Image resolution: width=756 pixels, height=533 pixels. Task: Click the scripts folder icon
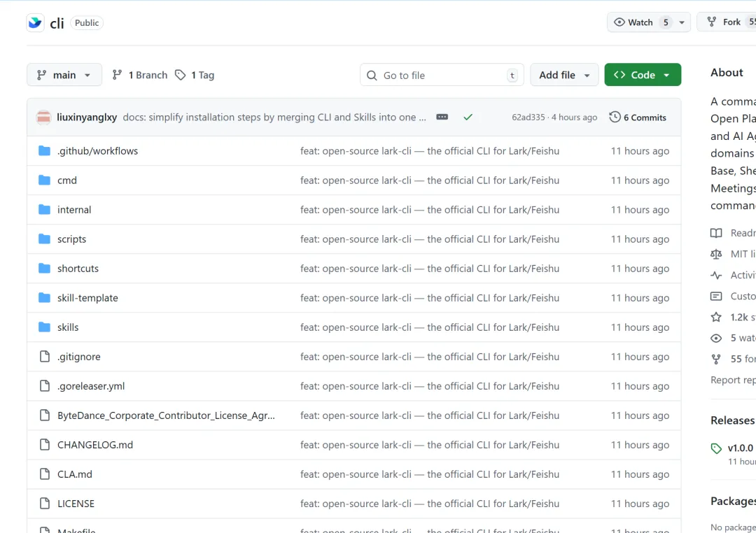(44, 239)
